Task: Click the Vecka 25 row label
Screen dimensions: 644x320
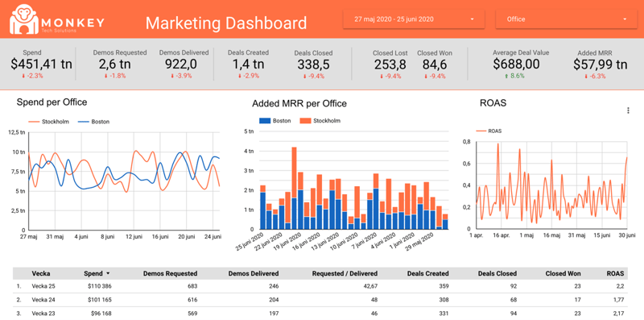Action: click(43, 286)
